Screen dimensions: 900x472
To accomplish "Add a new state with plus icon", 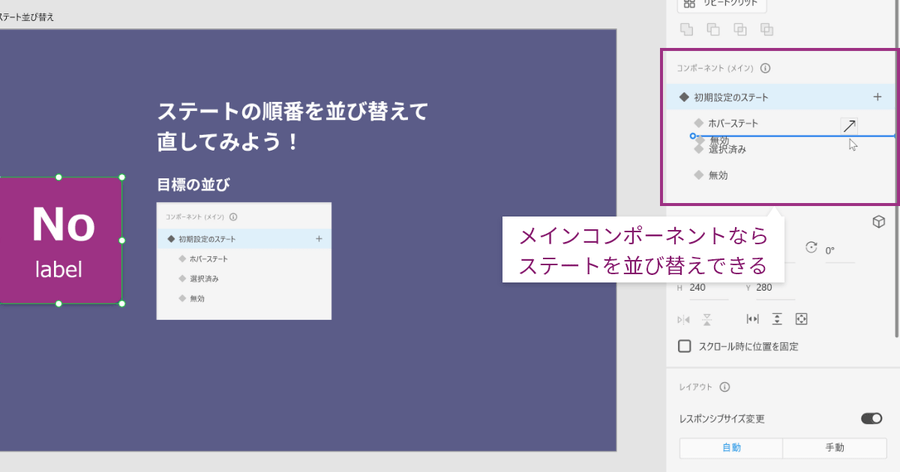I will pyautogui.click(x=877, y=97).
